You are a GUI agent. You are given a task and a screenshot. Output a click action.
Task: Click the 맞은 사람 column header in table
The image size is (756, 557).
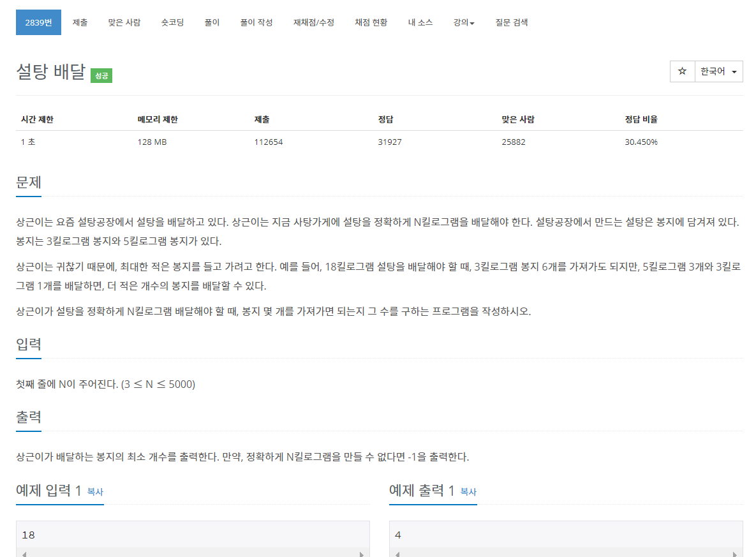(518, 119)
